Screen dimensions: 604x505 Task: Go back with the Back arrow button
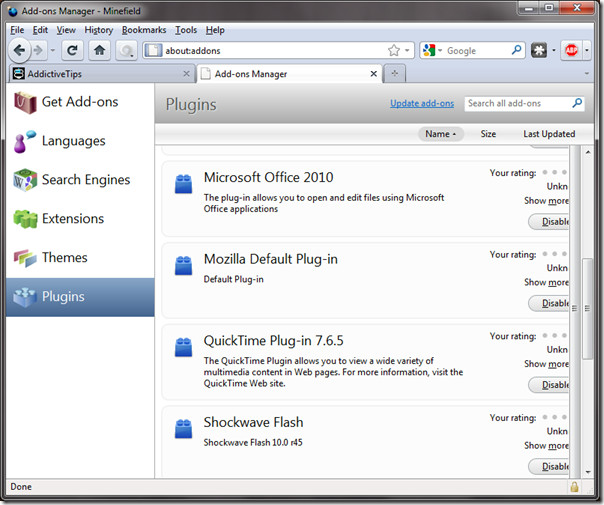19,50
